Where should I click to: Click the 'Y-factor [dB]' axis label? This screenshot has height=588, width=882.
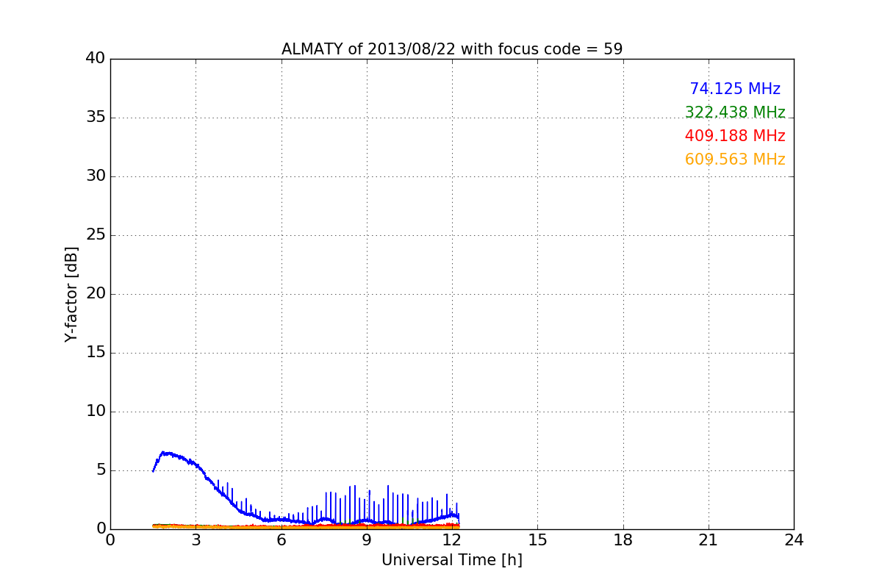(x=71, y=294)
